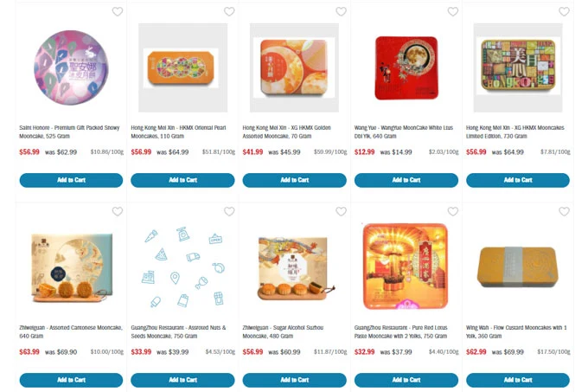Image resolution: width=588 pixels, height=392 pixels.
Task: Favorite GuangZhou Pure Red Lotus Paste Mooncake
Action: (x=452, y=211)
